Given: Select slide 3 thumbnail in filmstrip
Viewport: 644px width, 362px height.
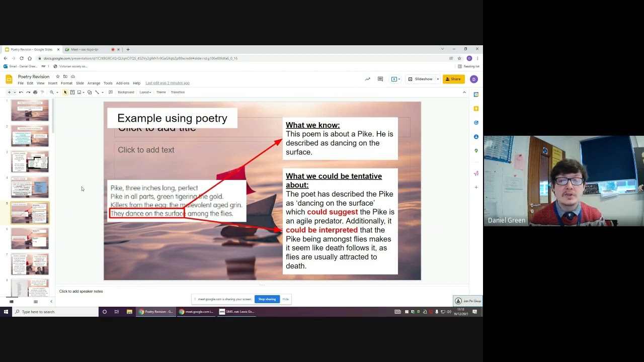Looking at the screenshot, I should 30,162.
